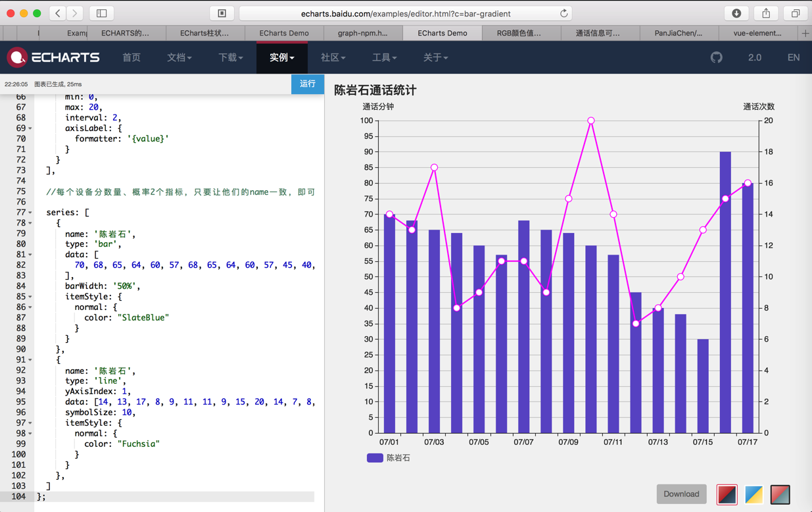812x512 pixels.
Task: Show all tabs overview icon
Action: pos(796,13)
